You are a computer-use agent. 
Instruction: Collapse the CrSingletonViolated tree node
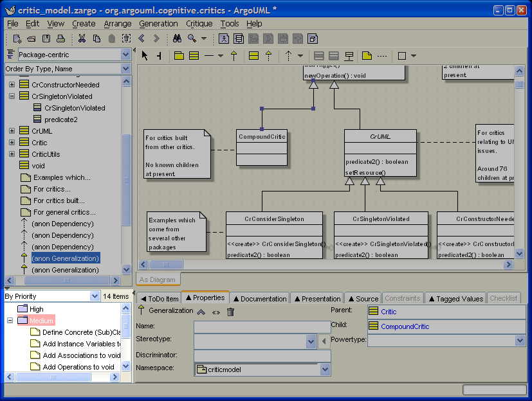pyautogui.click(x=12, y=96)
